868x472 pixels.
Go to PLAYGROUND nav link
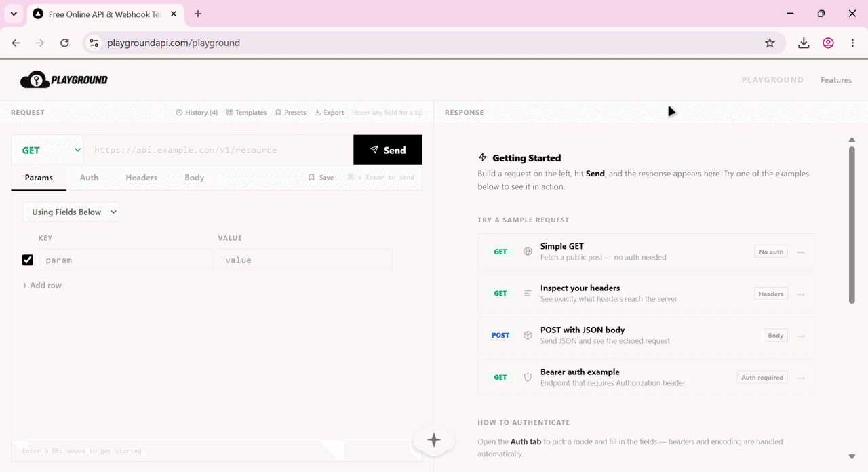tap(772, 80)
